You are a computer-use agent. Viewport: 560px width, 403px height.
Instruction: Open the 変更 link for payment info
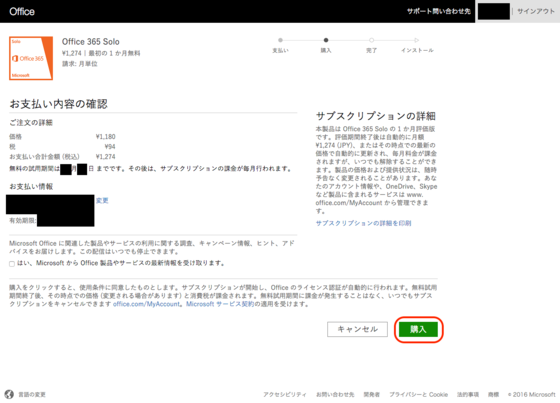(102, 200)
